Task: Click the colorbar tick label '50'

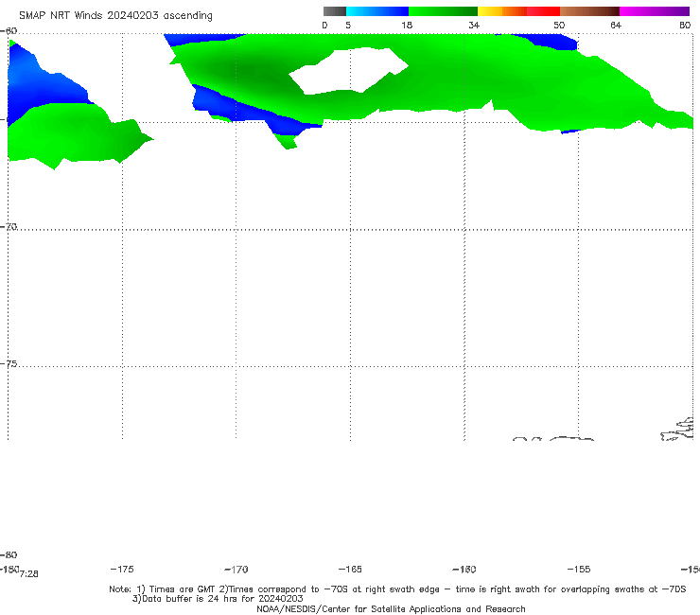Action: [x=559, y=26]
